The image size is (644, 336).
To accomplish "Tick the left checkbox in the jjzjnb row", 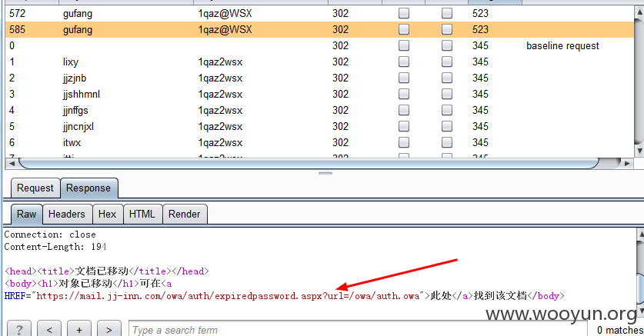I will coord(404,78).
